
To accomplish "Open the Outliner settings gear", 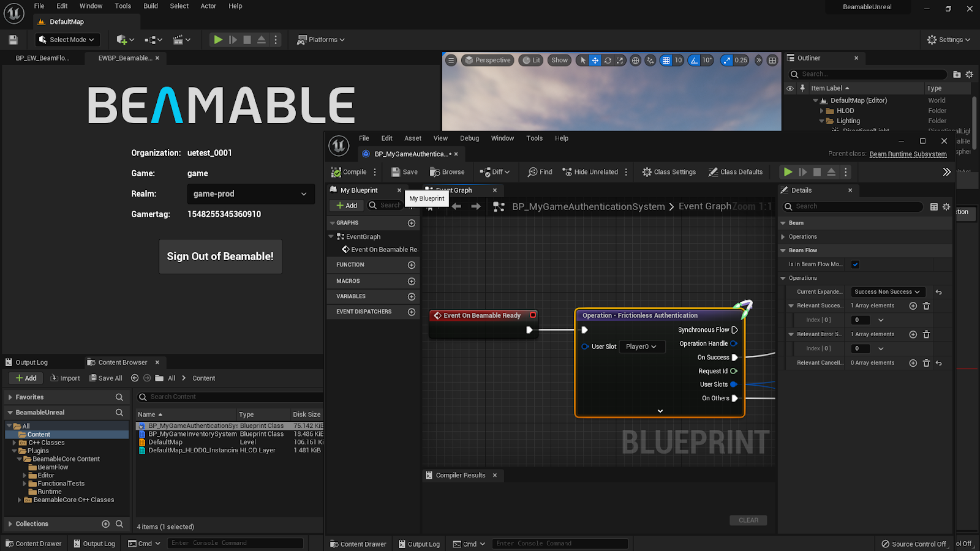I will pyautogui.click(x=969, y=74).
